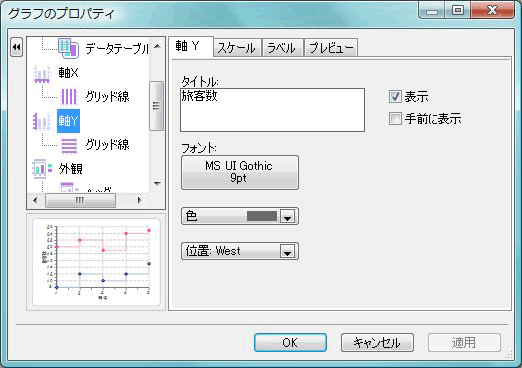
Task: Click the chart preview thumbnail
Action: [x=96, y=262]
